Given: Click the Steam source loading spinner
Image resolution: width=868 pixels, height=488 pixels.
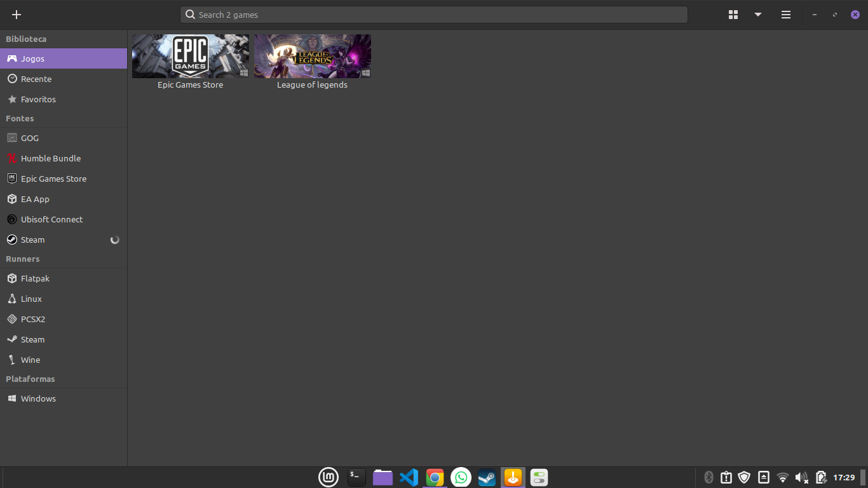Looking at the screenshot, I should pyautogui.click(x=114, y=240).
